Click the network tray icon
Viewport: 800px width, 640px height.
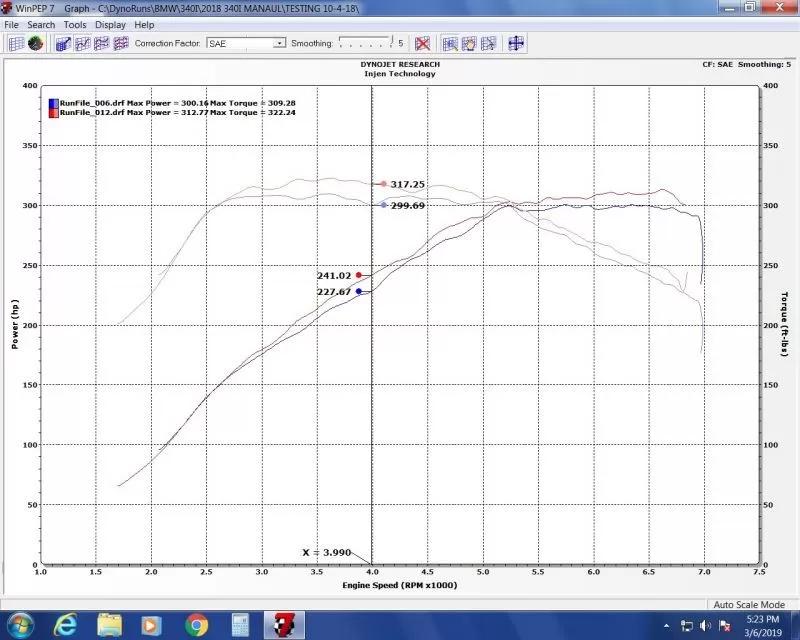[687, 626]
